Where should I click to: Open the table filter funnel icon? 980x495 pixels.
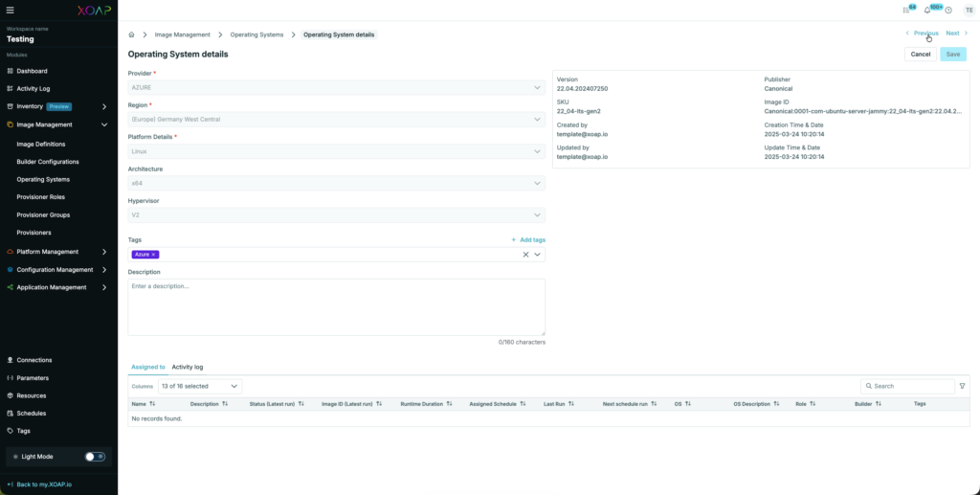point(963,386)
